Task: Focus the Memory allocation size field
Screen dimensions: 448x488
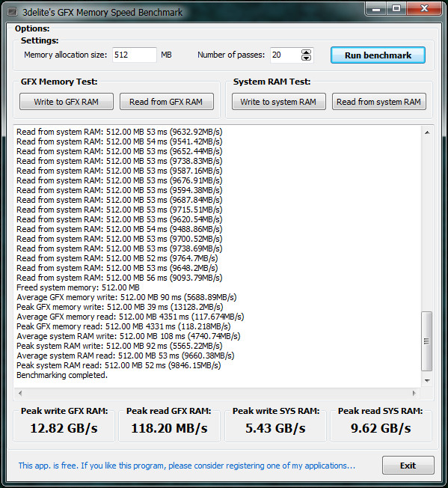Action: pyautogui.click(x=135, y=55)
